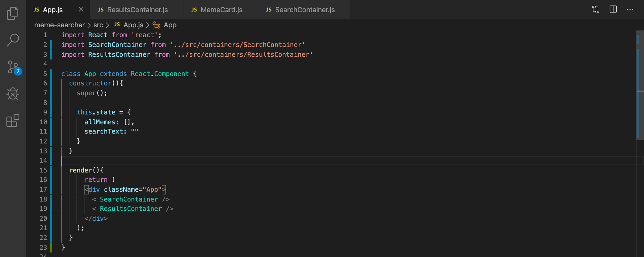Click the JS icon on the ResultsContainer.js tab
644x257 pixels.
point(101,10)
